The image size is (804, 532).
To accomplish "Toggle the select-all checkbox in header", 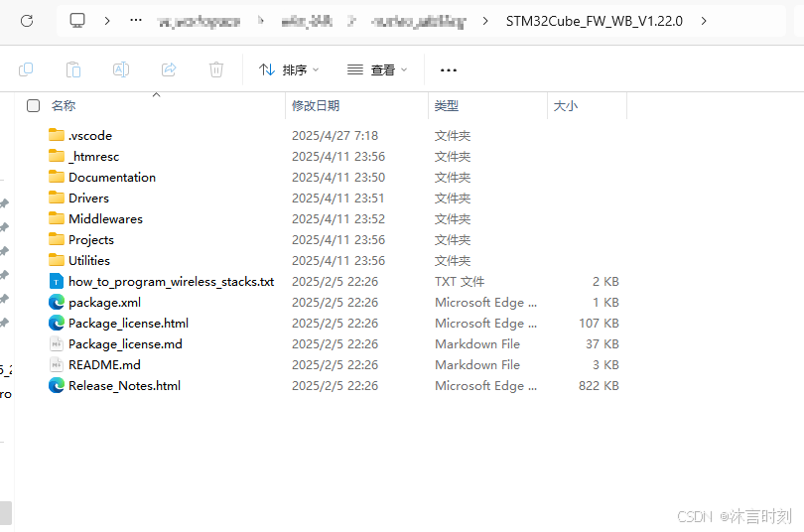I will click(34, 105).
